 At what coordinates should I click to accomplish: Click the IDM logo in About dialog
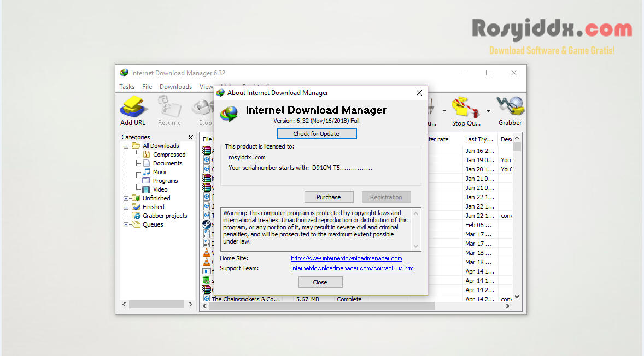pyautogui.click(x=229, y=114)
